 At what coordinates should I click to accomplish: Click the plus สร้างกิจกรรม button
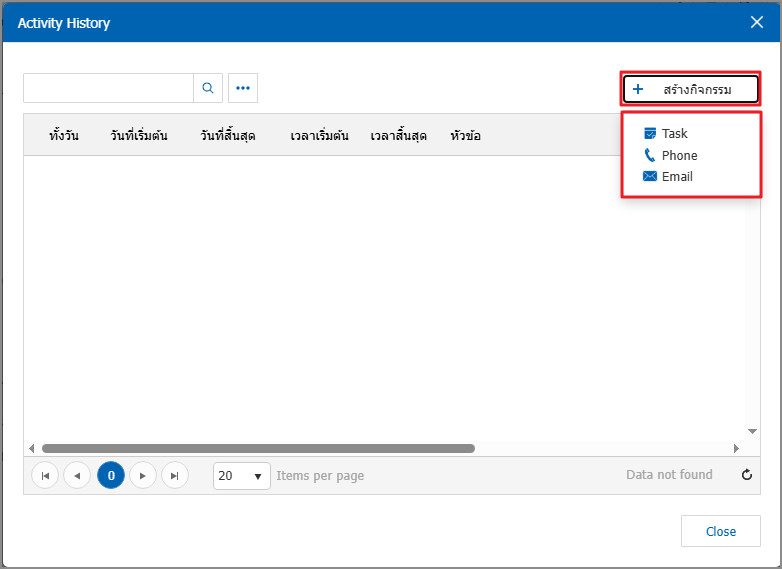pyautogui.click(x=690, y=90)
